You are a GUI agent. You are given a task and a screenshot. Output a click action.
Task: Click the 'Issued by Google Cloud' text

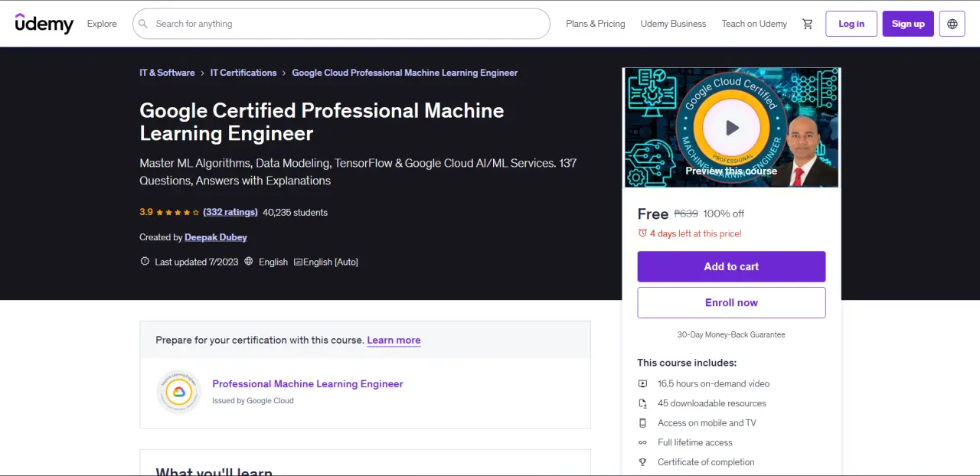tap(253, 401)
